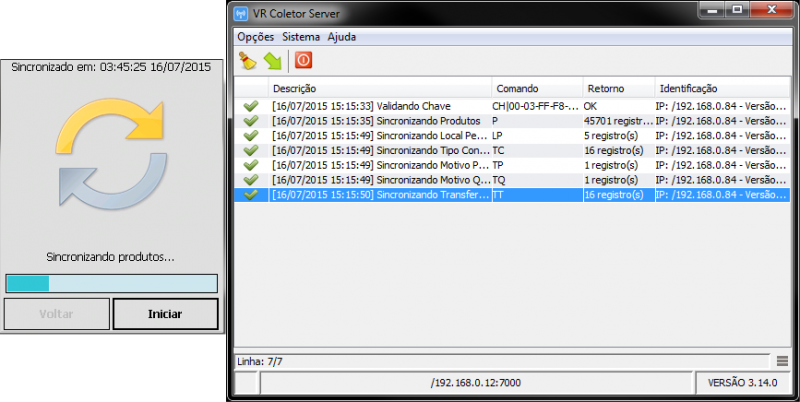Open the Opções menu

(256, 37)
